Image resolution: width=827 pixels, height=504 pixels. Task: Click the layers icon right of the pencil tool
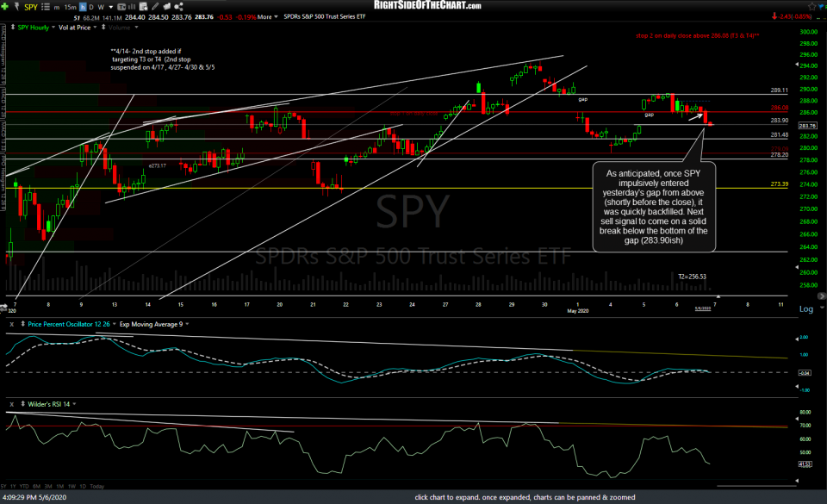pyautogui.click(x=165, y=6)
